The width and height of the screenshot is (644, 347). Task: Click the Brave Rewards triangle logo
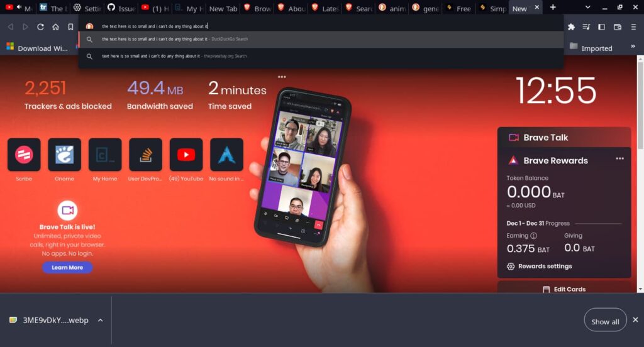pos(513,160)
